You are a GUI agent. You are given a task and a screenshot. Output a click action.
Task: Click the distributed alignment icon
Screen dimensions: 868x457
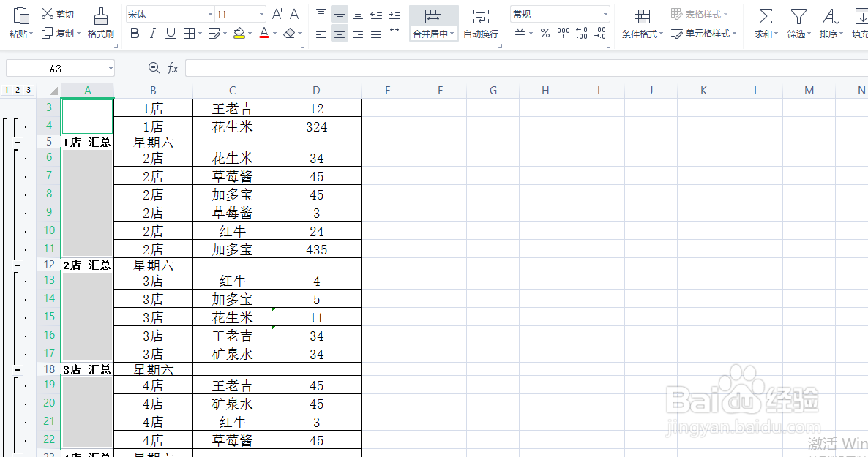[x=394, y=33]
